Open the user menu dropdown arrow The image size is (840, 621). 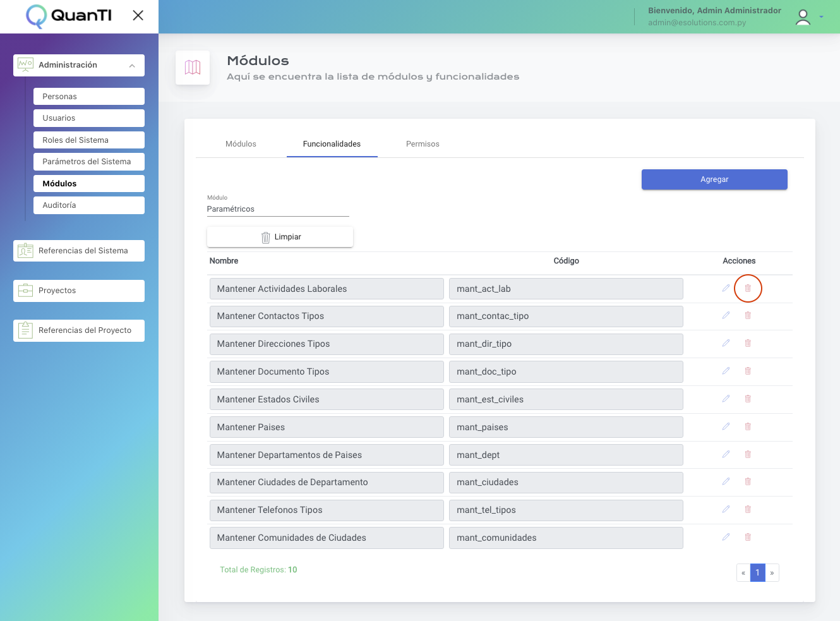coord(821,17)
